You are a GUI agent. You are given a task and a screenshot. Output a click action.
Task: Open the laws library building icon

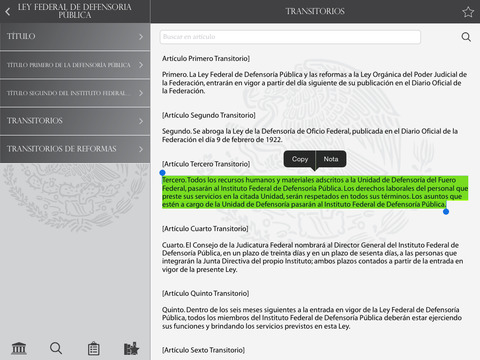(19, 348)
